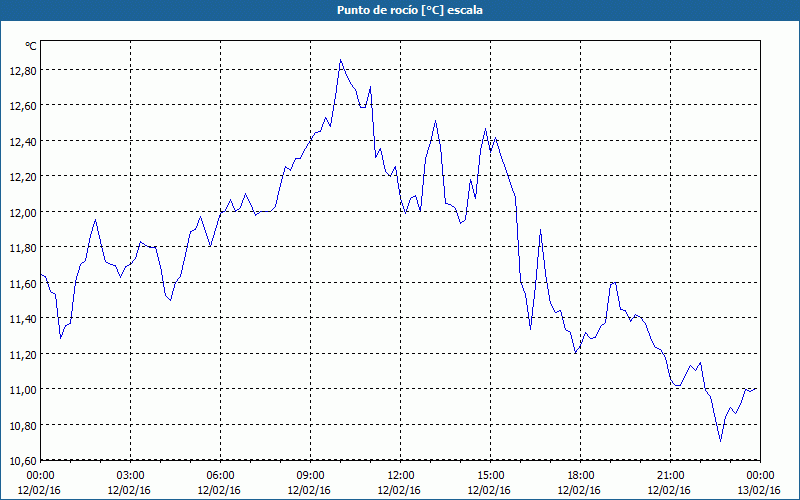Click the 12,40 y-axis label
The height and width of the screenshot is (500, 800).
coord(23,142)
